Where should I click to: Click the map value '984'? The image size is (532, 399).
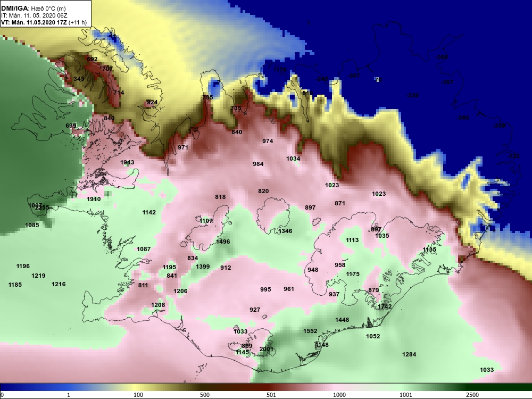click(258, 163)
